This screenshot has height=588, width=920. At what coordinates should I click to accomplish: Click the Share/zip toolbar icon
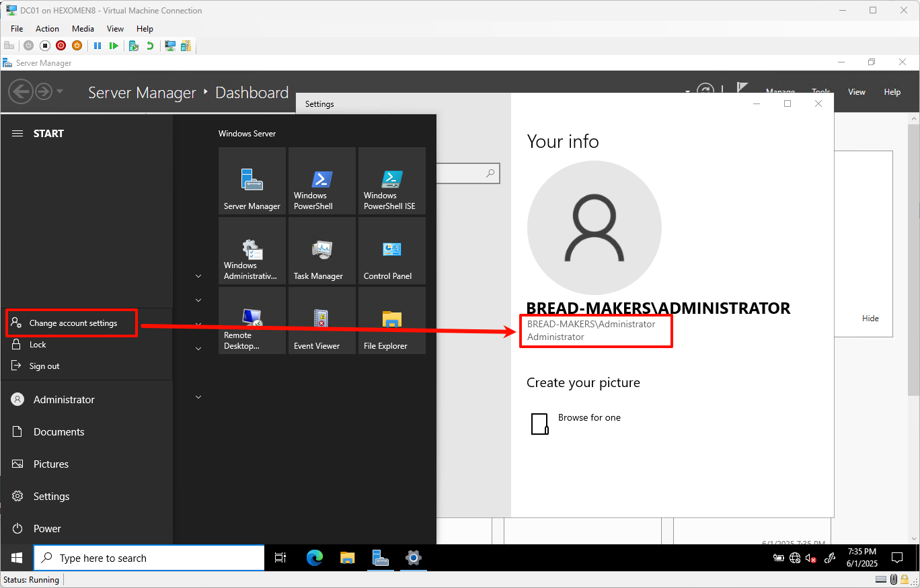186,46
